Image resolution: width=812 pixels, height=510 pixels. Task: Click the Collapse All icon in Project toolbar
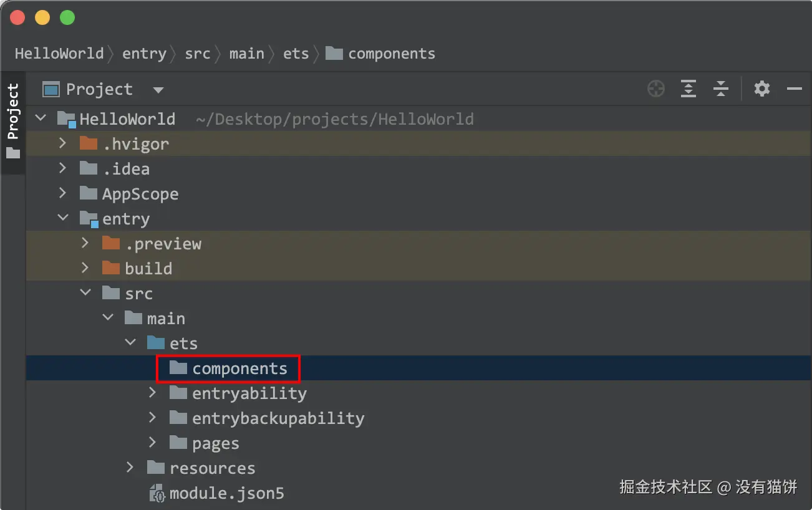tap(721, 89)
